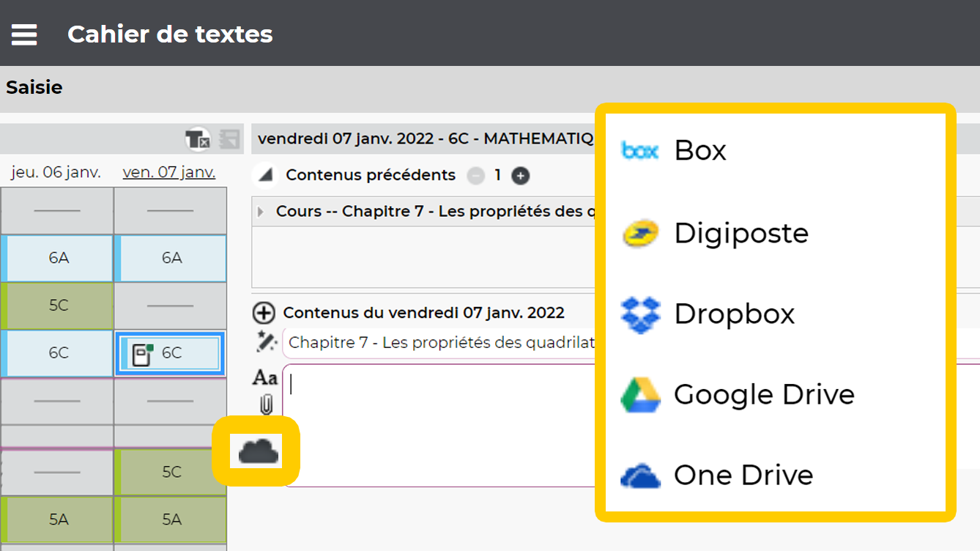Click the One Drive cloud logo icon

tap(640, 476)
